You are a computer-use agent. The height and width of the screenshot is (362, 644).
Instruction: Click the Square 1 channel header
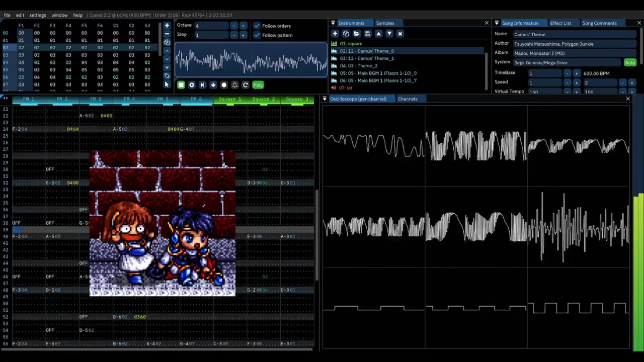point(230,100)
